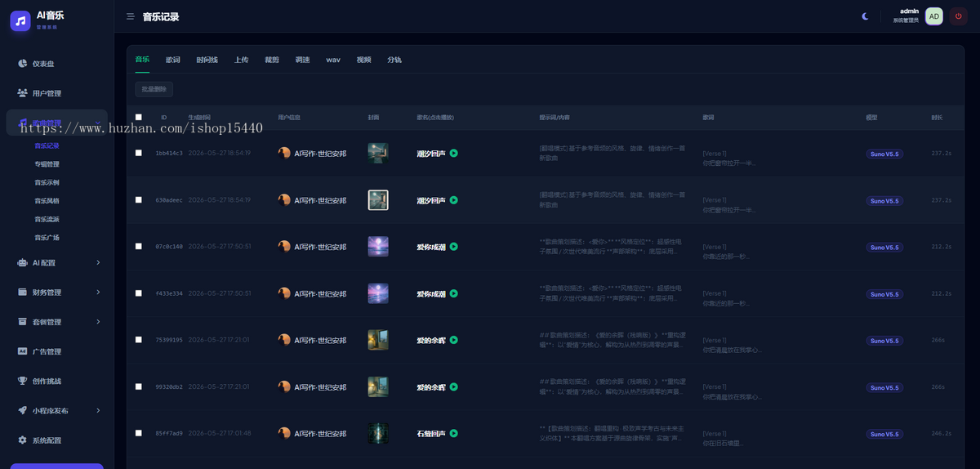Open 音乐风格 in the sidebar submenu
980x469 pixels.
click(47, 200)
